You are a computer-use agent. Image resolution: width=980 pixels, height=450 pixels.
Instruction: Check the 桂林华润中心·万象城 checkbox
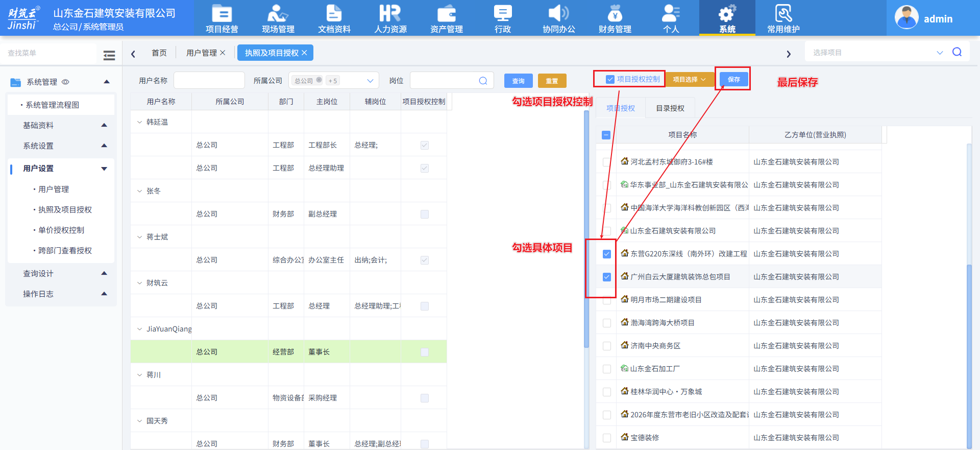click(607, 392)
